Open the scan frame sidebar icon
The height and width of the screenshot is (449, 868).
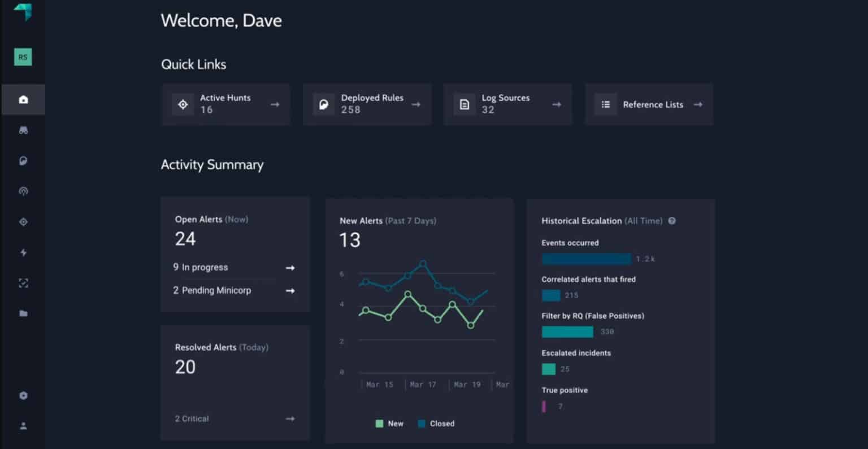coord(23,283)
